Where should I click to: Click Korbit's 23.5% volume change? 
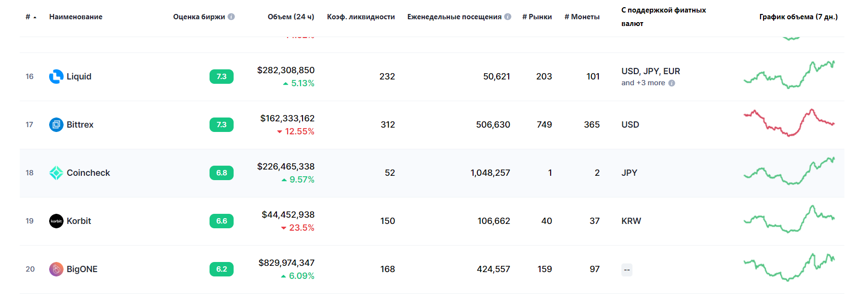[298, 228]
